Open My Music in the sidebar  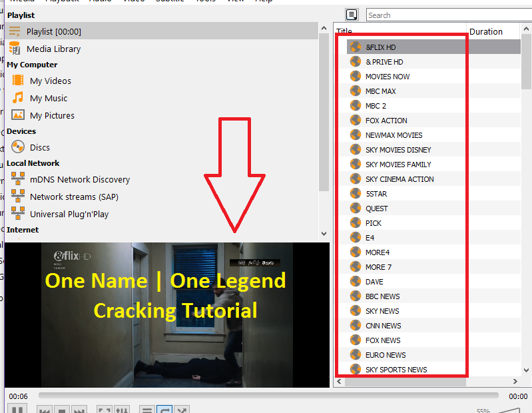pos(49,98)
